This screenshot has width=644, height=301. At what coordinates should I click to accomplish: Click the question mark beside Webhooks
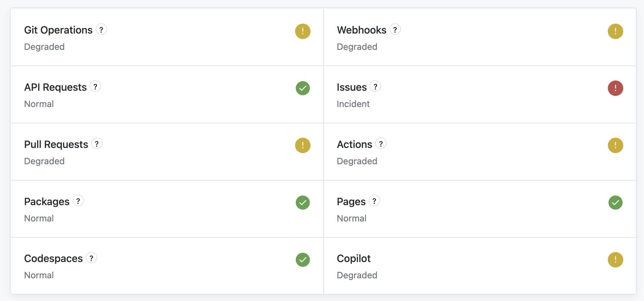pyautogui.click(x=395, y=30)
